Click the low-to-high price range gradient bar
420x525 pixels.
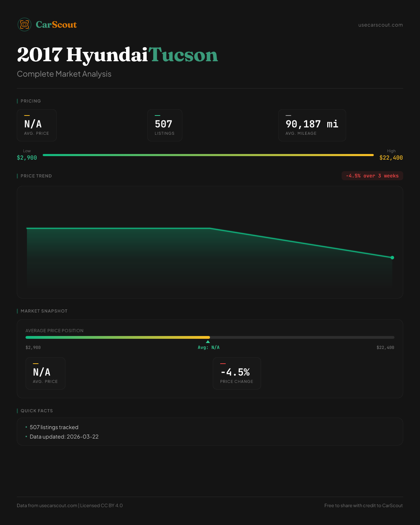coord(208,155)
